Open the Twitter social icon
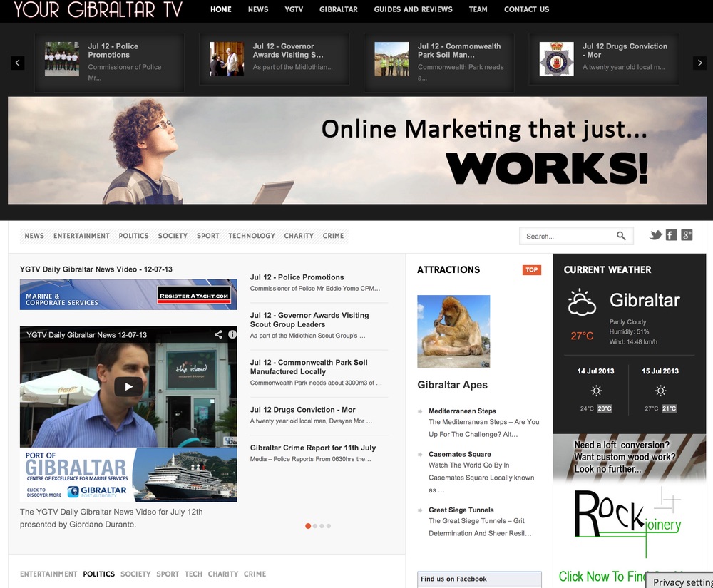The height and width of the screenshot is (588, 713). pos(655,235)
